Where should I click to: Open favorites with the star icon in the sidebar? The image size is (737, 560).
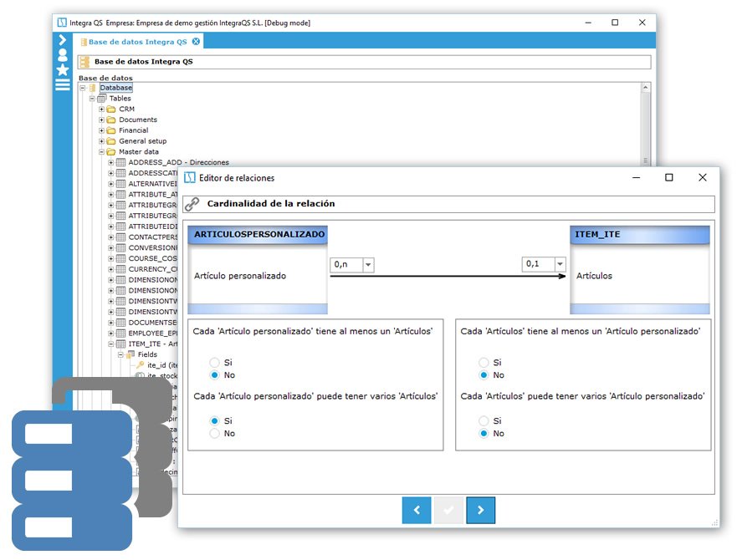[x=62, y=70]
